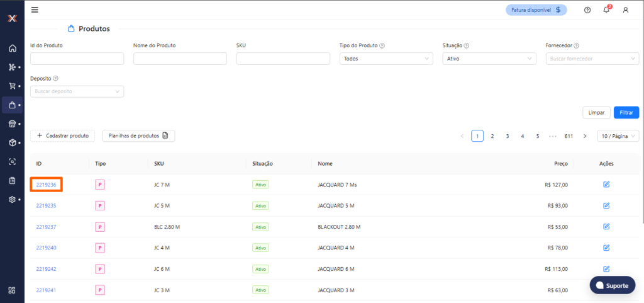The height and width of the screenshot is (303, 644).
Task: Go to page 3 of results
Action: pos(508,136)
